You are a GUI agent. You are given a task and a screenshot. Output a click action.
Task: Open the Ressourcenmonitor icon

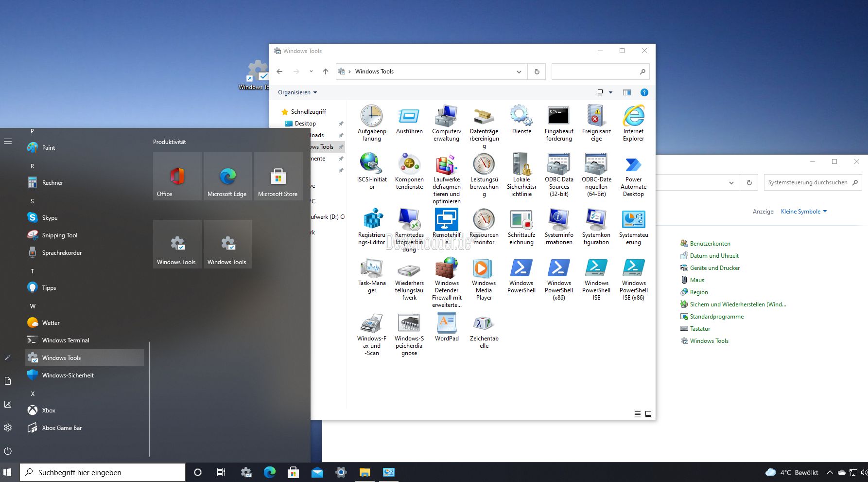pos(484,227)
